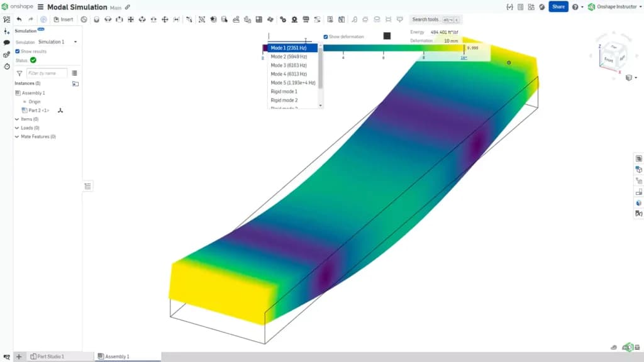Image resolution: width=644 pixels, height=362 pixels.
Task: Select Mode 4 (6313 Hz) from list
Action: pos(293,74)
